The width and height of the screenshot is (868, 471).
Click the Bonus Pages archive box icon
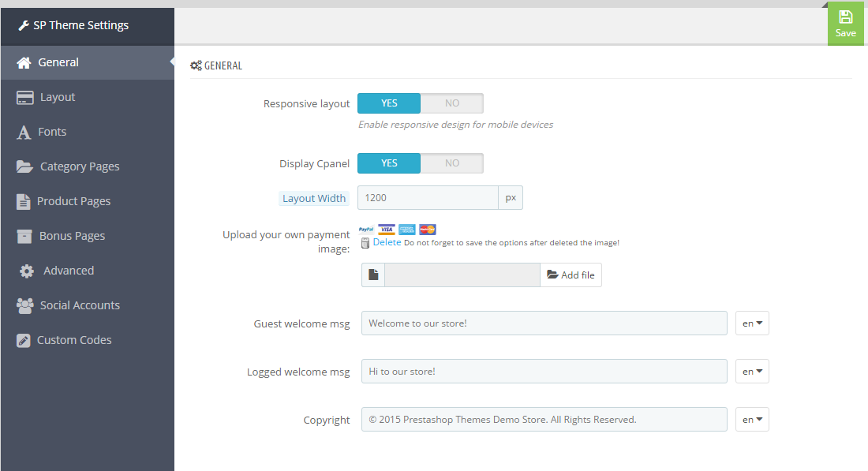tap(24, 237)
